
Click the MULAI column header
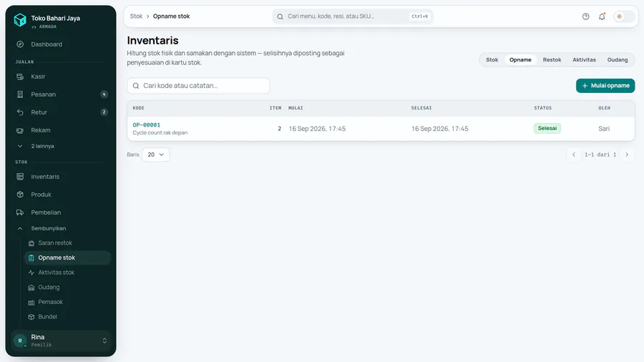click(x=296, y=108)
